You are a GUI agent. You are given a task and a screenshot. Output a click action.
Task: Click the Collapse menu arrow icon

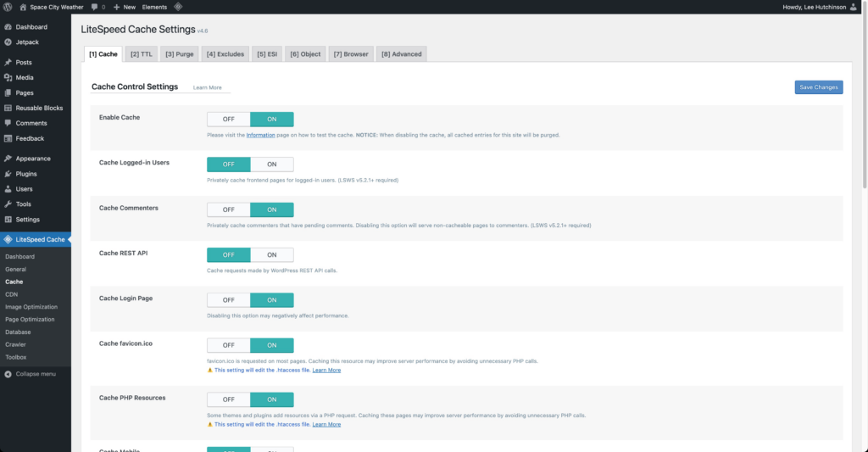(x=8, y=374)
